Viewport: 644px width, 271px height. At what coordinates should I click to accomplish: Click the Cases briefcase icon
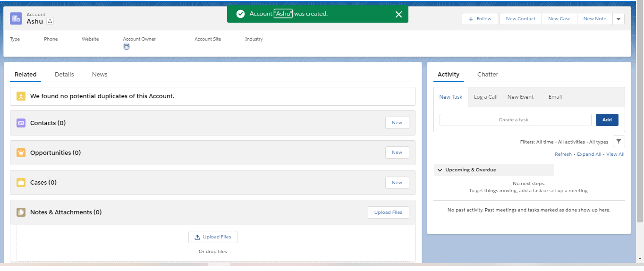point(21,183)
